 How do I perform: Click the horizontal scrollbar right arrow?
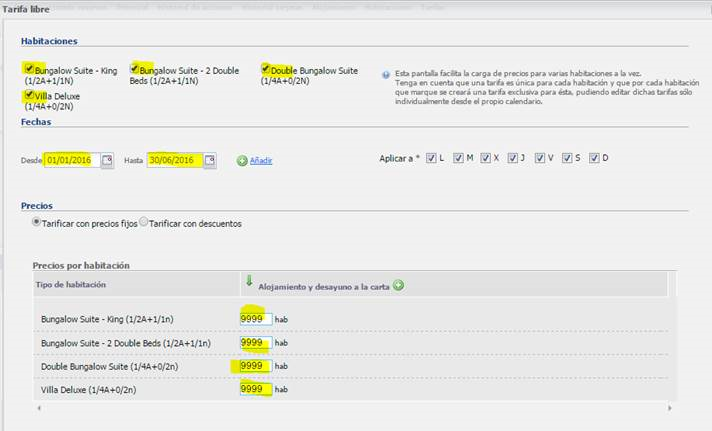[669, 408]
